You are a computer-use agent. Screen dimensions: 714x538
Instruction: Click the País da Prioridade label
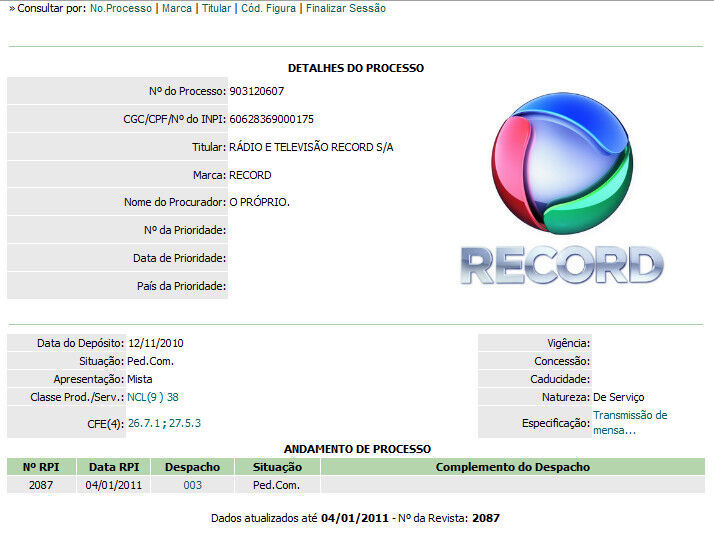pos(181,286)
